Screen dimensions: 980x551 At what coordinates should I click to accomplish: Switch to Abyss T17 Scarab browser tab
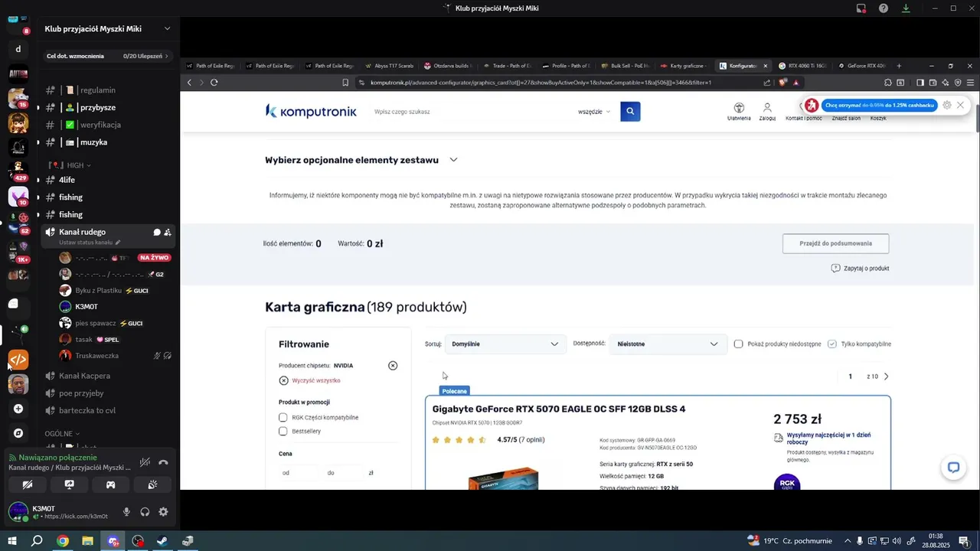click(389, 66)
